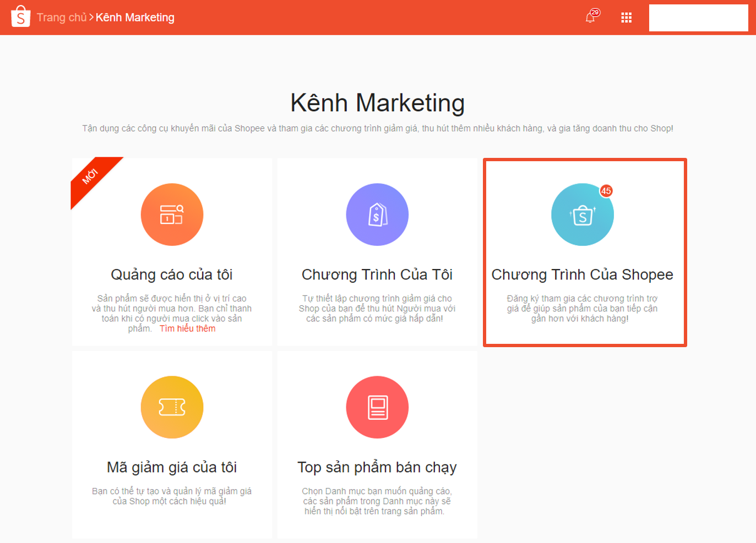Click the Mã giảm giá yellow voucher icon
The height and width of the screenshot is (543, 756).
172,407
